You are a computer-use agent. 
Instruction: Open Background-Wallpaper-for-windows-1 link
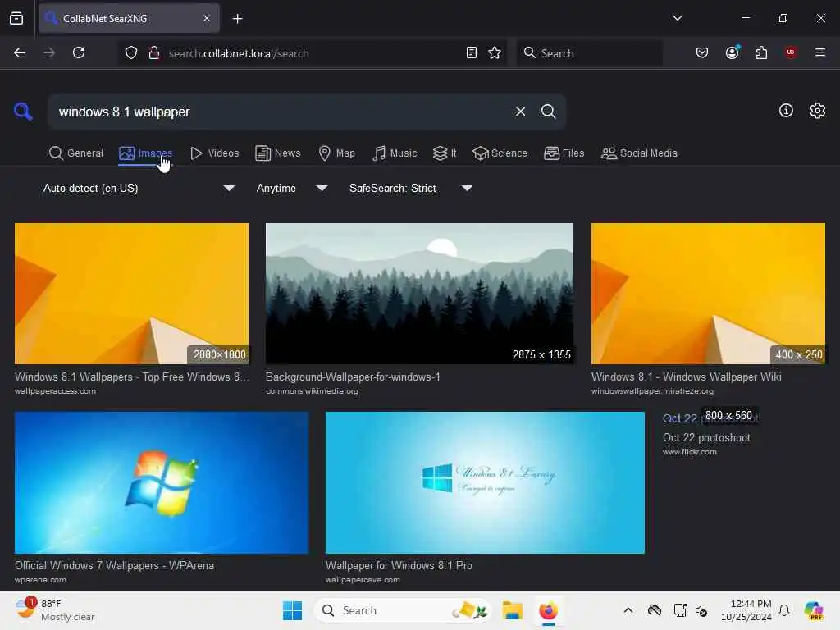353,377
